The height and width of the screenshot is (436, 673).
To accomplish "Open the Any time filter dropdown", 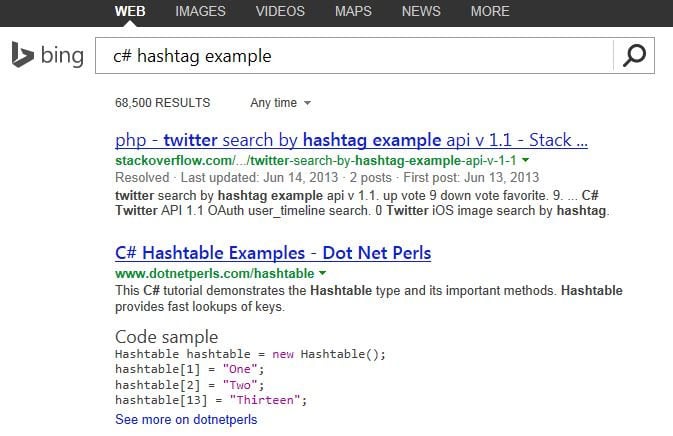I will (x=280, y=103).
